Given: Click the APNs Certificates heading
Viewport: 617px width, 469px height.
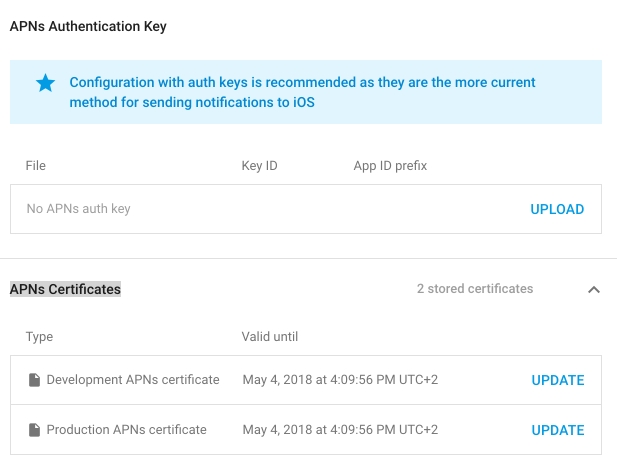Looking at the screenshot, I should [65, 289].
